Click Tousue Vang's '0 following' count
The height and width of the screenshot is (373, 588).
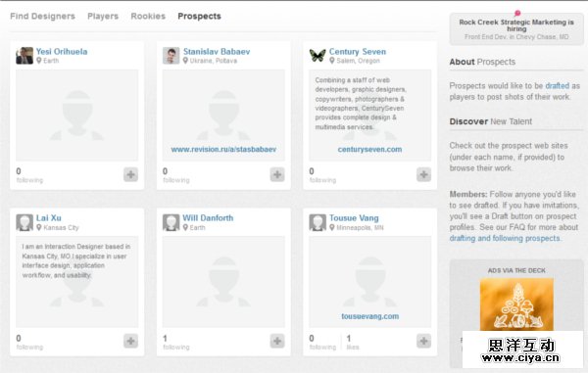[x=322, y=343]
